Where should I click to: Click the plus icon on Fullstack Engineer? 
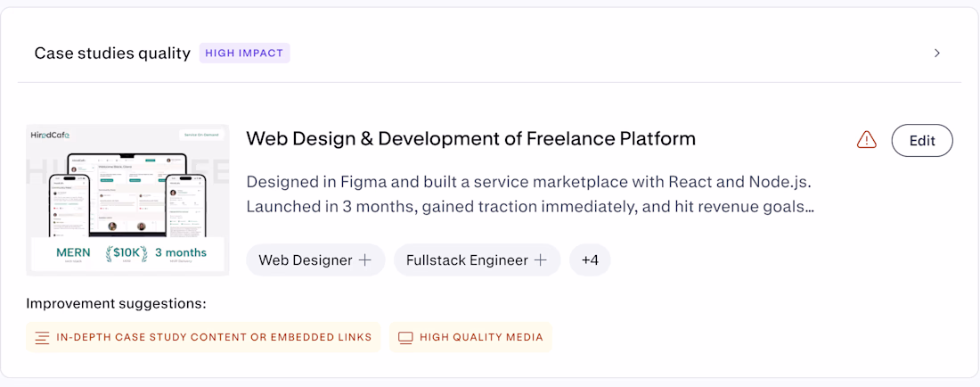point(540,260)
